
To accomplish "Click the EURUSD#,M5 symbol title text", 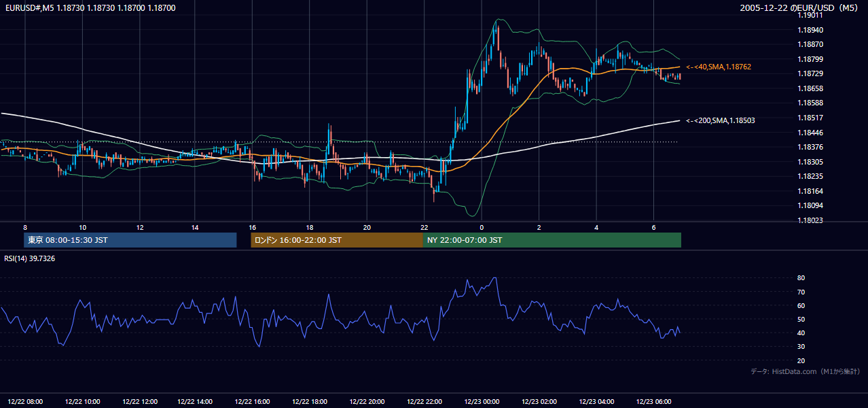I will point(90,8).
